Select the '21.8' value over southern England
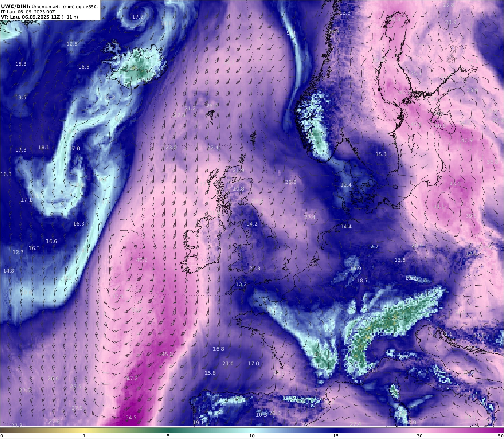504x439 pixels. click(x=255, y=269)
